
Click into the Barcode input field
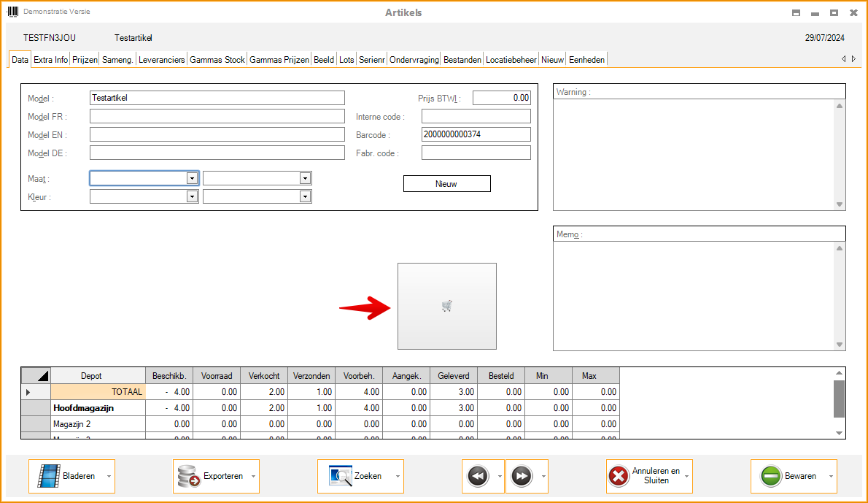point(476,134)
